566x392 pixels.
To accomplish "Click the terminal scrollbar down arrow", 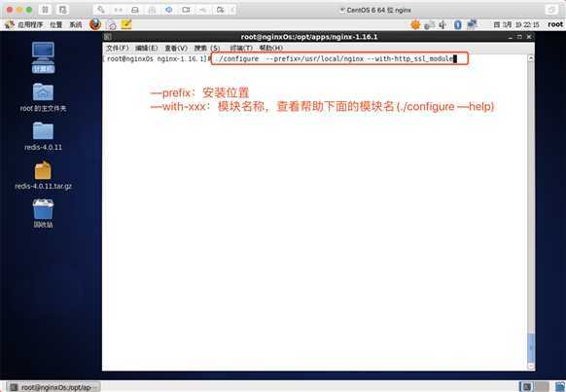I will pos(531,366).
